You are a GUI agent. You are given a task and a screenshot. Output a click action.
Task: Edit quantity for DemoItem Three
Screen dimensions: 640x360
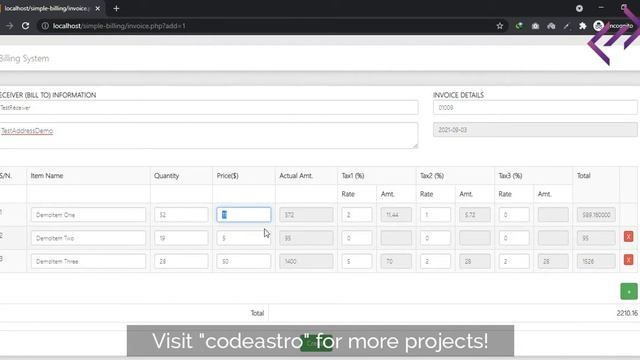pyautogui.click(x=181, y=261)
